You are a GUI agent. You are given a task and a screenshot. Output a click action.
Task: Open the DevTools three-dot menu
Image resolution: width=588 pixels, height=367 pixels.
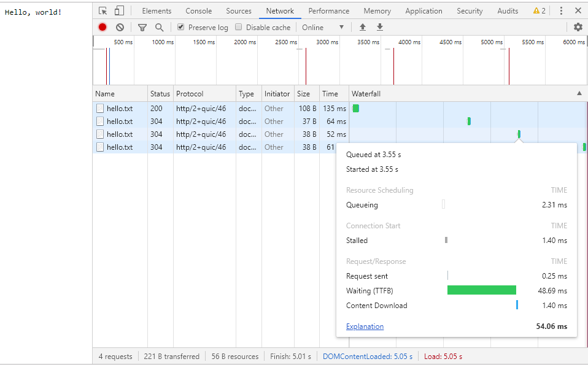click(x=561, y=11)
